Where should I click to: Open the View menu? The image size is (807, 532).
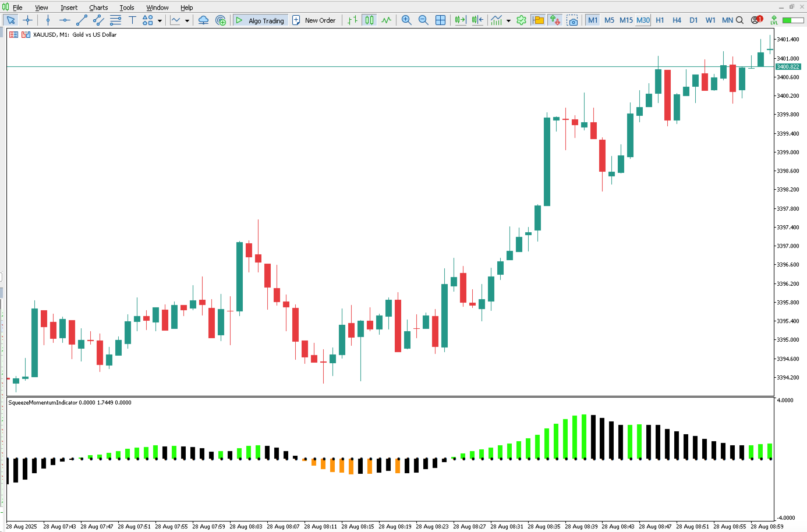pyautogui.click(x=41, y=8)
